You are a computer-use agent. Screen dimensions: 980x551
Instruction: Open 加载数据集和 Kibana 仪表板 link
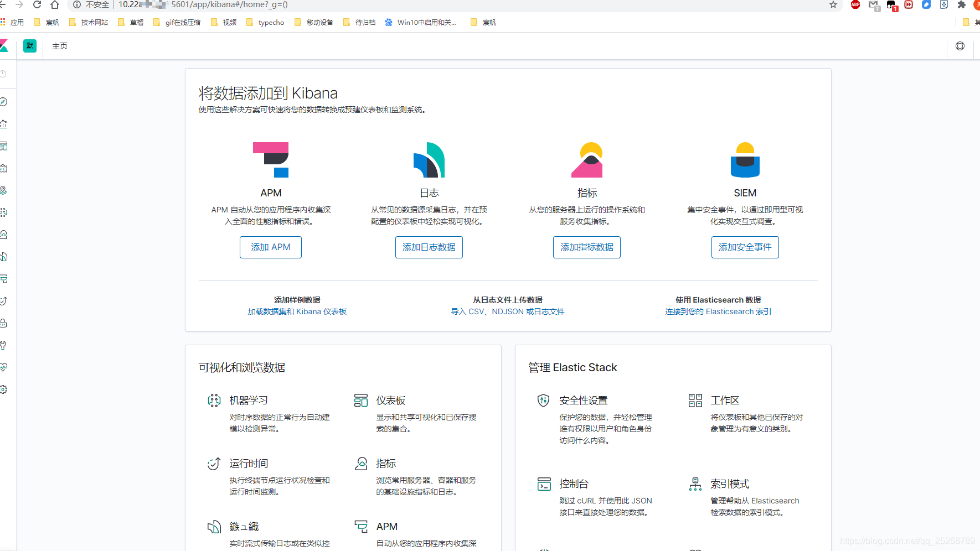[x=297, y=311]
